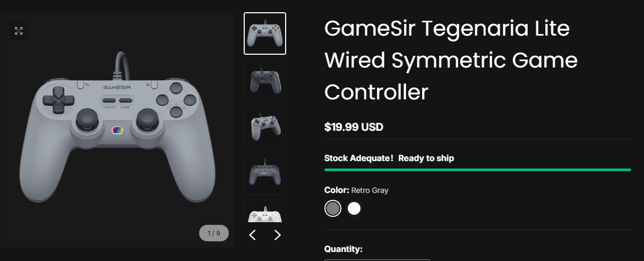Click the Quantity label

tap(343, 249)
